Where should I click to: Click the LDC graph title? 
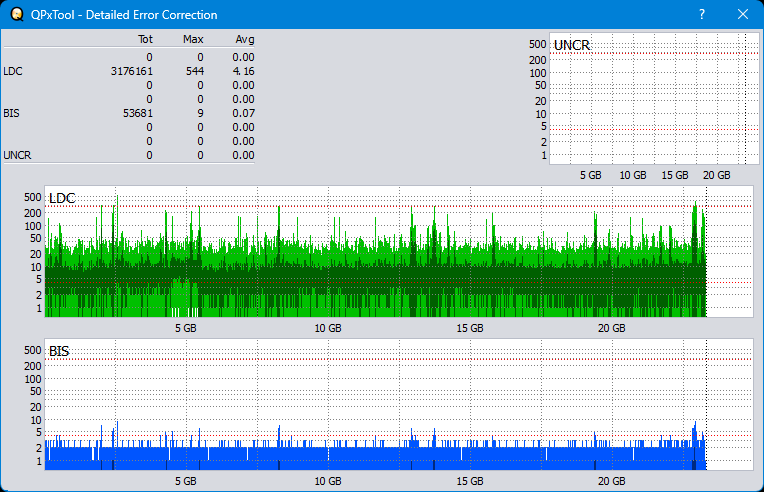click(x=62, y=198)
